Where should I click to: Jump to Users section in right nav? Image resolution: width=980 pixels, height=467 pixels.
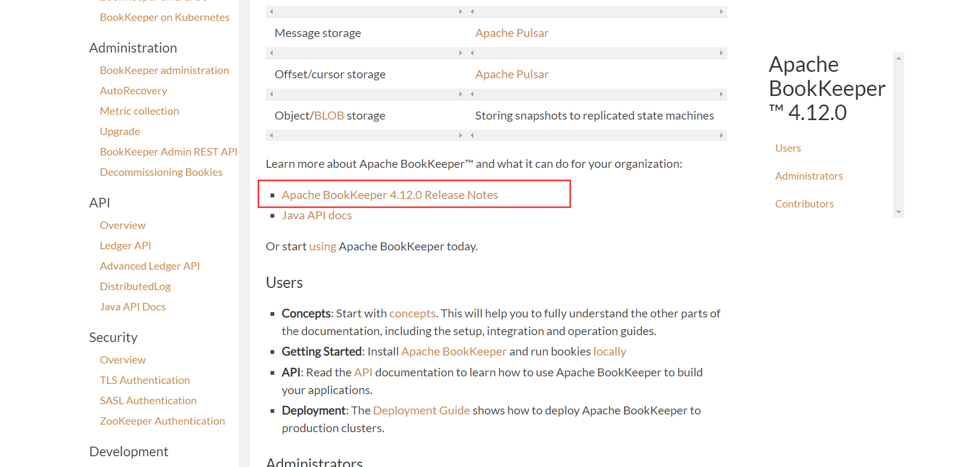coord(788,148)
